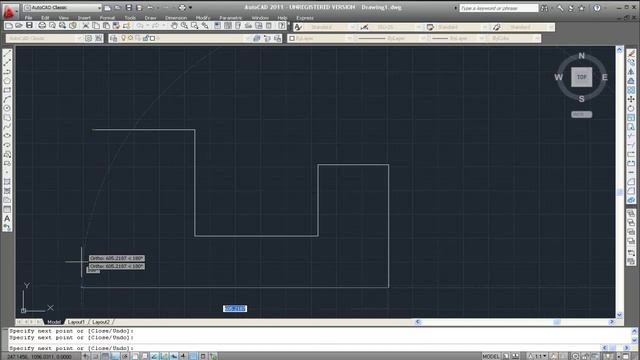The image size is (640, 360).
Task: Select the Polygon draw tool
Action: (x=7, y=81)
